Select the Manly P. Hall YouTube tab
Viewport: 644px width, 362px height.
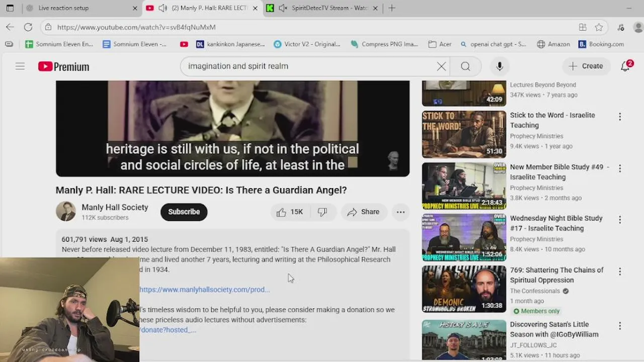[x=202, y=8]
